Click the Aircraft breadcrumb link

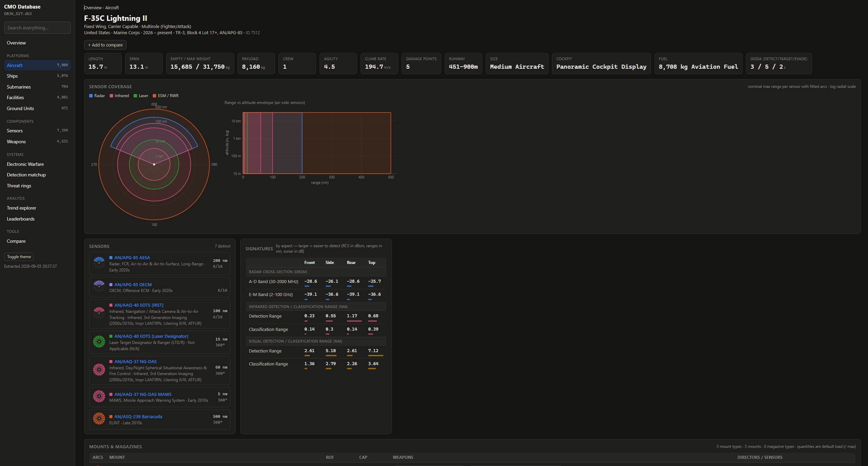[x=112, y=8]
